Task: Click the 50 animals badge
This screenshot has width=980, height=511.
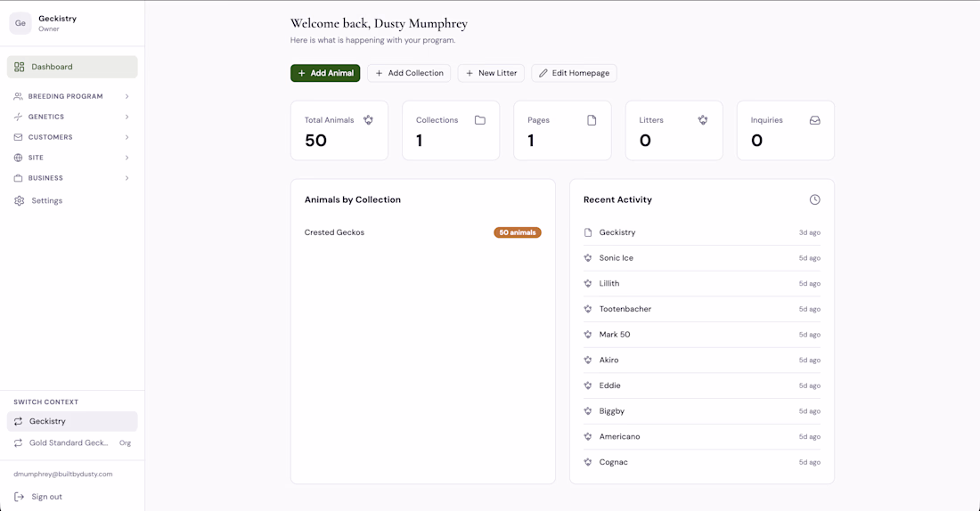Action: pos(518,232)
